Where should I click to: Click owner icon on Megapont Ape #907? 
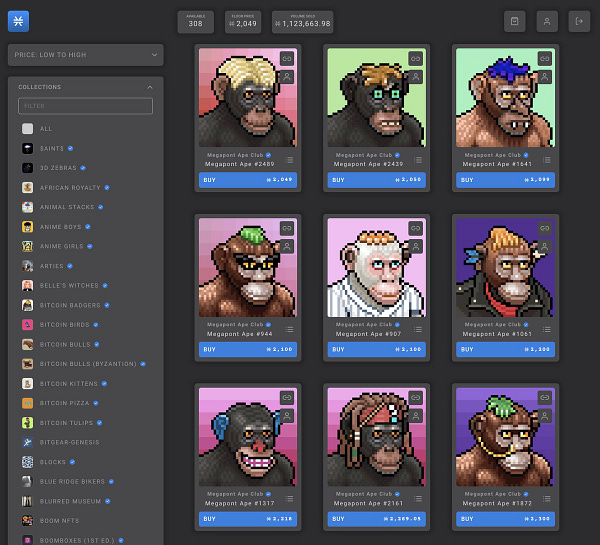(x=416, y=246)
